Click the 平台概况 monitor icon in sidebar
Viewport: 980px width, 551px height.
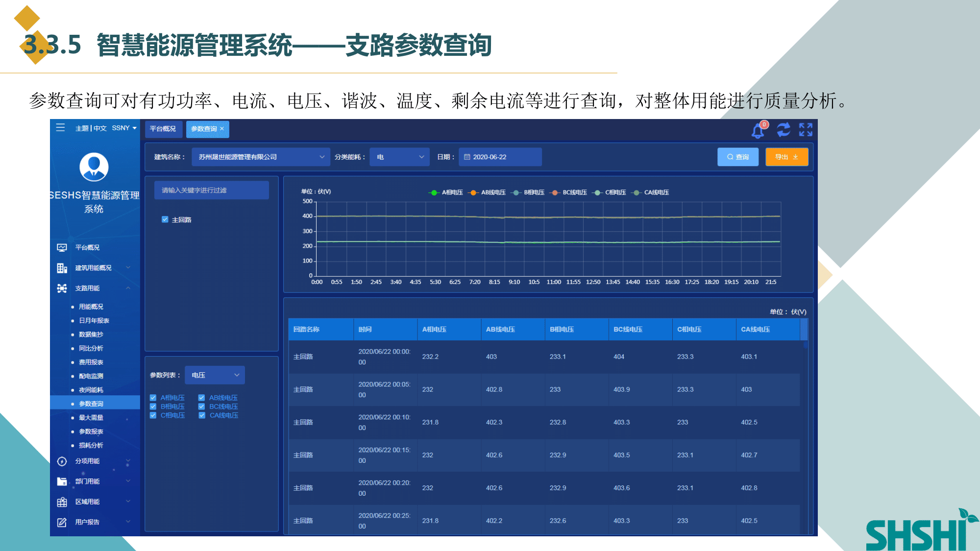pyautogui.click(x=62, y=248)
